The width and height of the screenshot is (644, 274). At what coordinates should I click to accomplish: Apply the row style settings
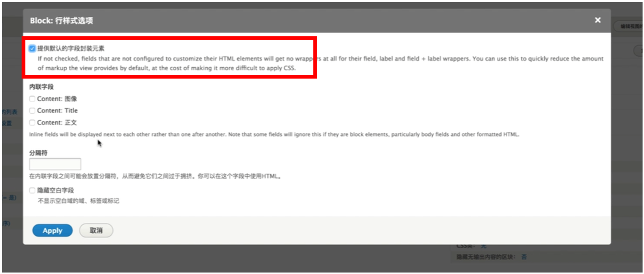(x=52, y=230)
